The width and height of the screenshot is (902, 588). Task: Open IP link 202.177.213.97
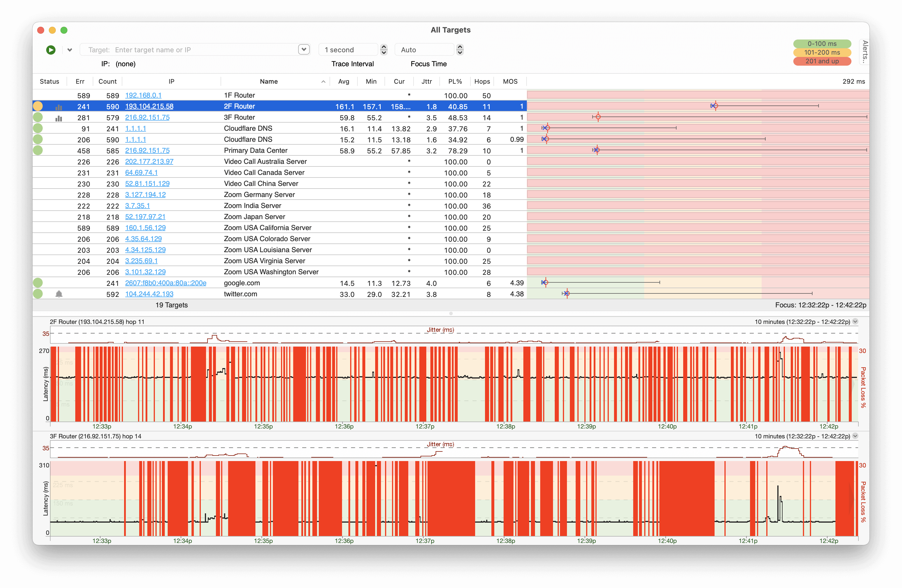coord(149,162)
